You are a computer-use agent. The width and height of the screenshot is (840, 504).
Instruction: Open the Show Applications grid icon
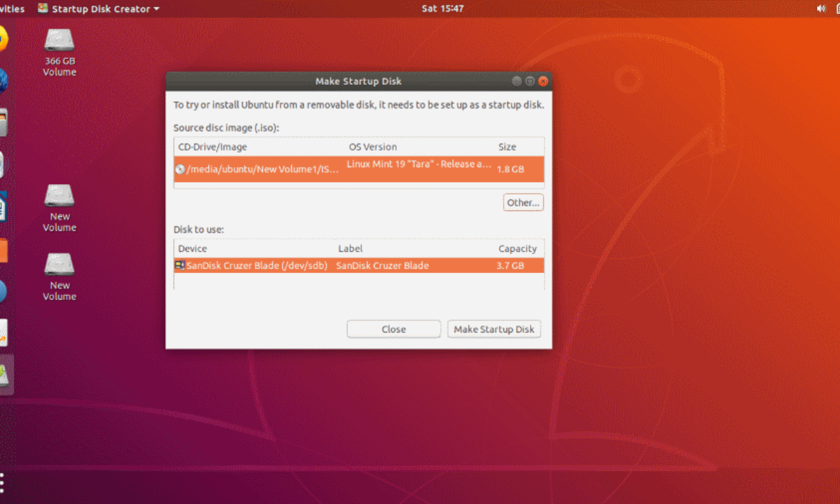tap(3, 483)
